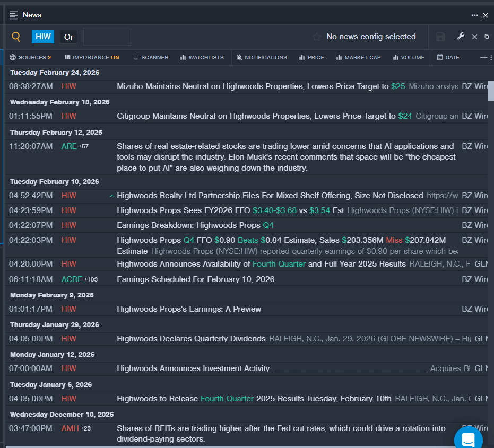Open the Scanner filter menu
494x448 pixels.
(x=150, y=57)
